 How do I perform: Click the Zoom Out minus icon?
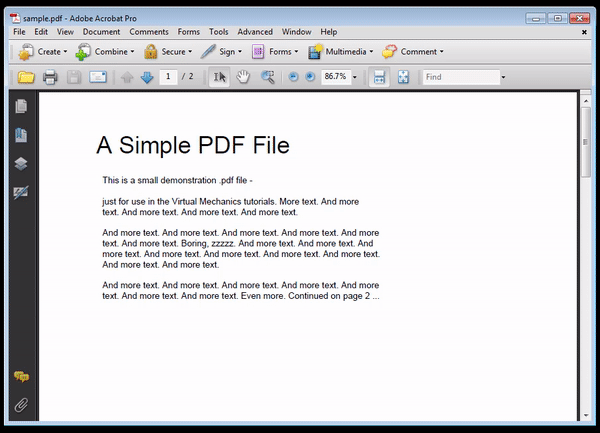pyautogui.click(x=293, y=77)
